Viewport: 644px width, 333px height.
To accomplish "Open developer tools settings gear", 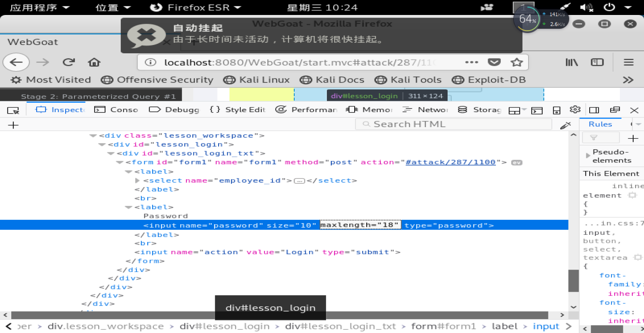I will (575, 109).
